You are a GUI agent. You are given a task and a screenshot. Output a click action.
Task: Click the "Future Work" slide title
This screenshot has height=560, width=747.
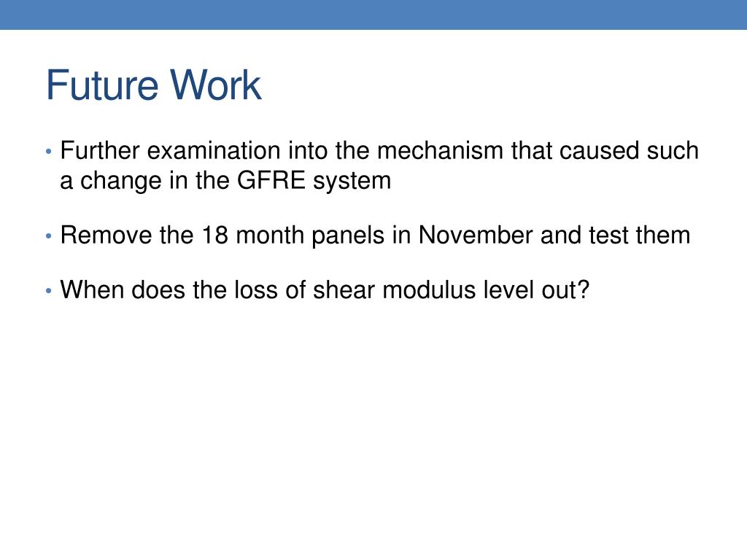click(153, 85)
